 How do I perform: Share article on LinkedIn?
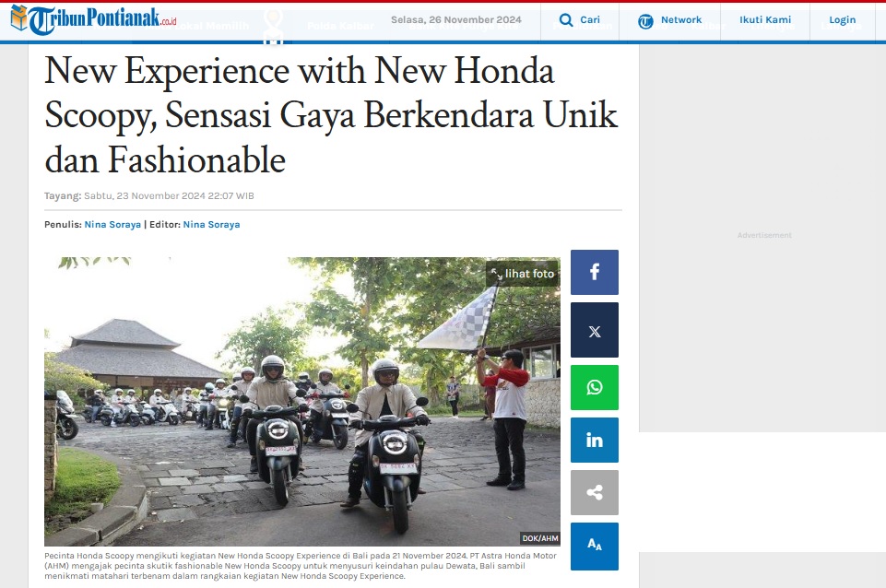pyautogui.click(x=595, y=440)
